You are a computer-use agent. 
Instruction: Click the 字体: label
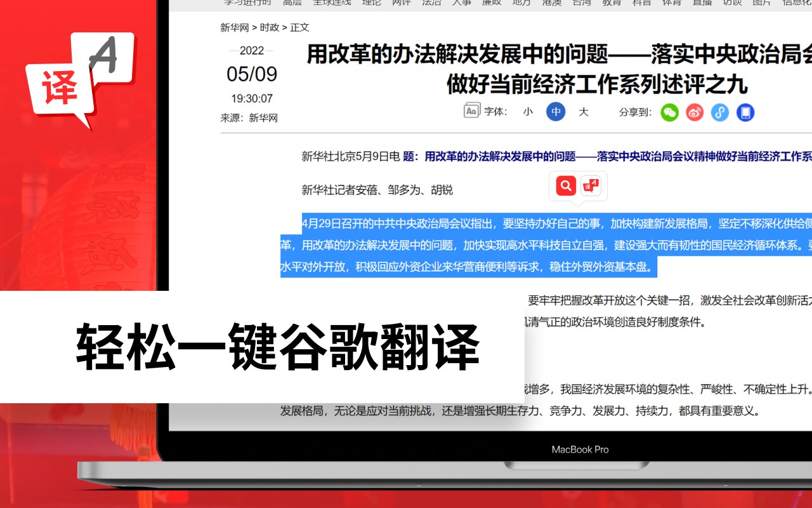pyautogui.click(x=495, y=112)
